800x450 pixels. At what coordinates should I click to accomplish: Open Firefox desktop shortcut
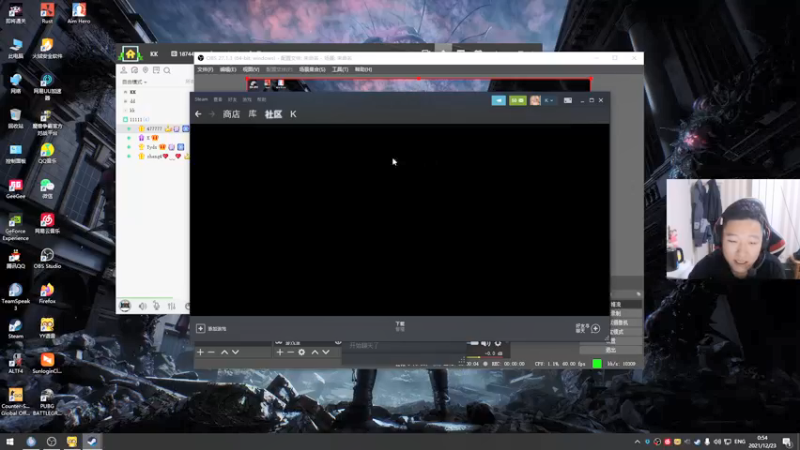tap(47, 293)
